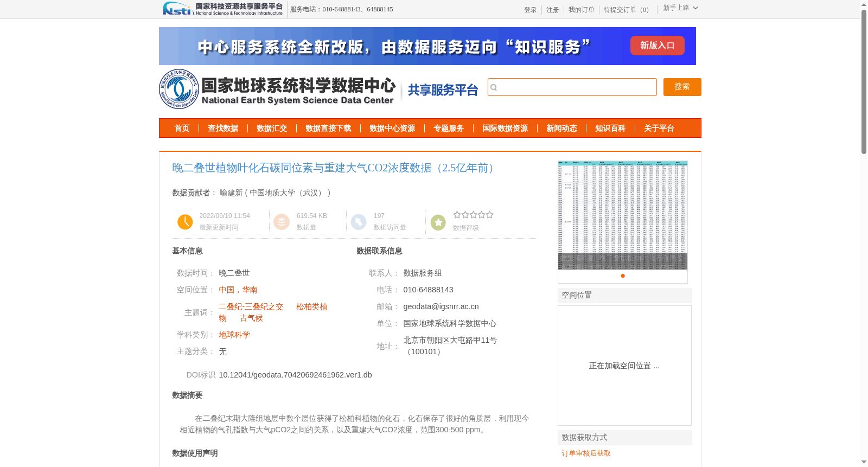Click the scrollbar down arrow

(864, 462)
